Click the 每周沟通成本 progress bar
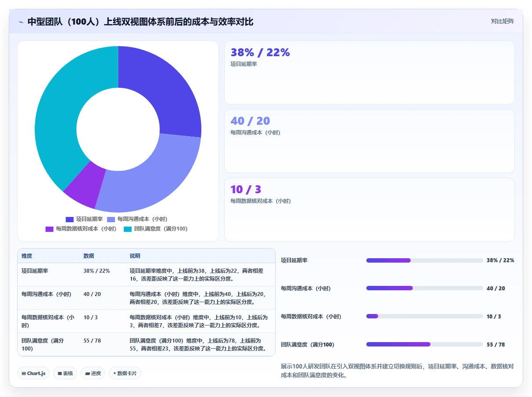Viewport: 532px width, 397px height. click(x=424, y=289)
